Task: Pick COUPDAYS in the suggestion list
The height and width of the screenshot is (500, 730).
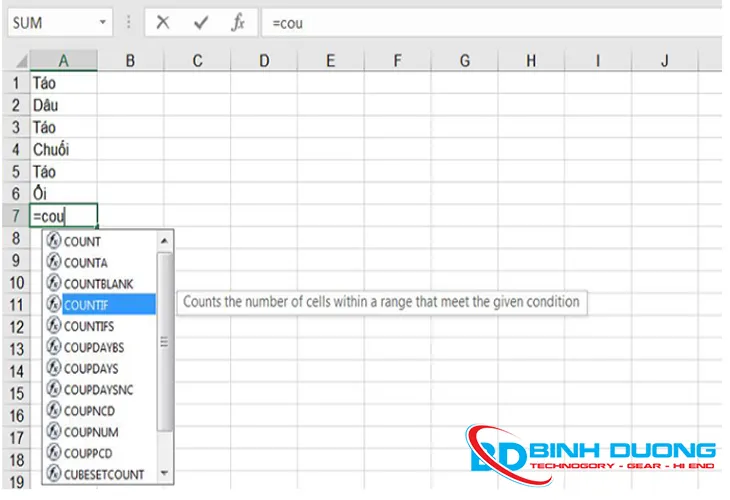Action: 91,369
